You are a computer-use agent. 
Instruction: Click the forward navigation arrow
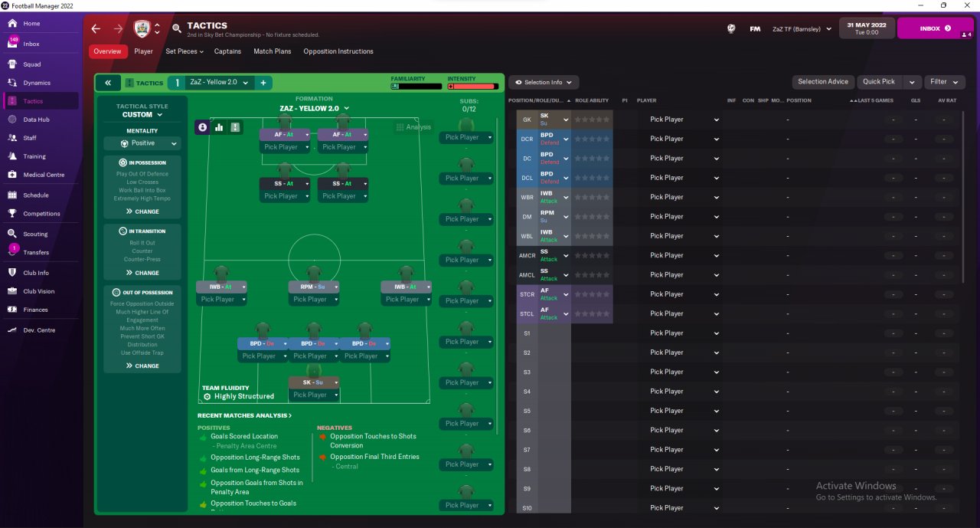point(118,29)
